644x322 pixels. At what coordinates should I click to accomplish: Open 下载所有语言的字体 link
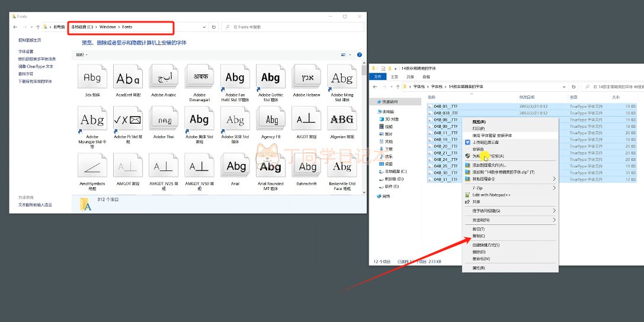[x=35, y=81]
